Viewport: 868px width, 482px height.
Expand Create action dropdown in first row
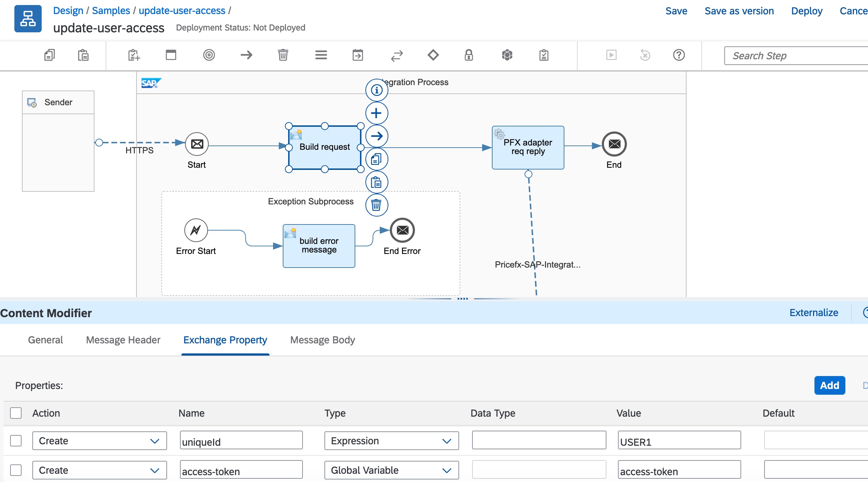[100, 441]
